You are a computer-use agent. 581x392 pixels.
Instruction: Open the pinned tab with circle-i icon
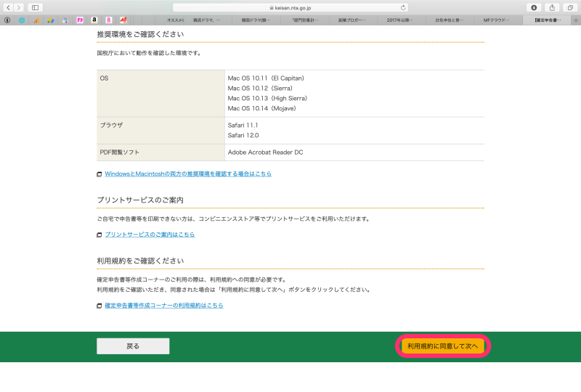tap(7, 20)
